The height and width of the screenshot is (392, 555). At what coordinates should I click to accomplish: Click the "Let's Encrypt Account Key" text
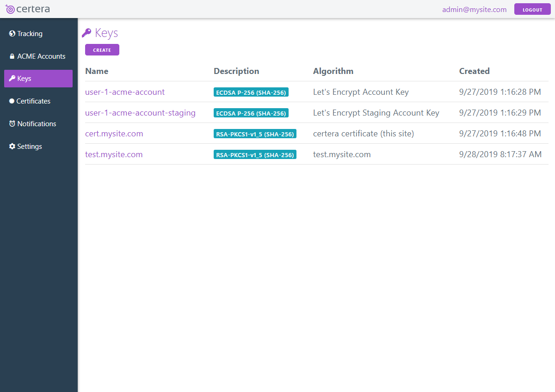click(x=361, y=92)
